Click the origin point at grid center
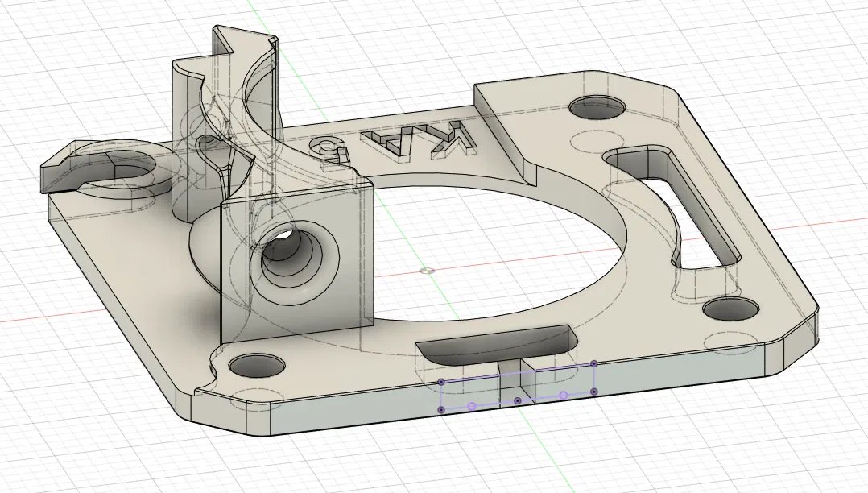 (x=427, y=271)
